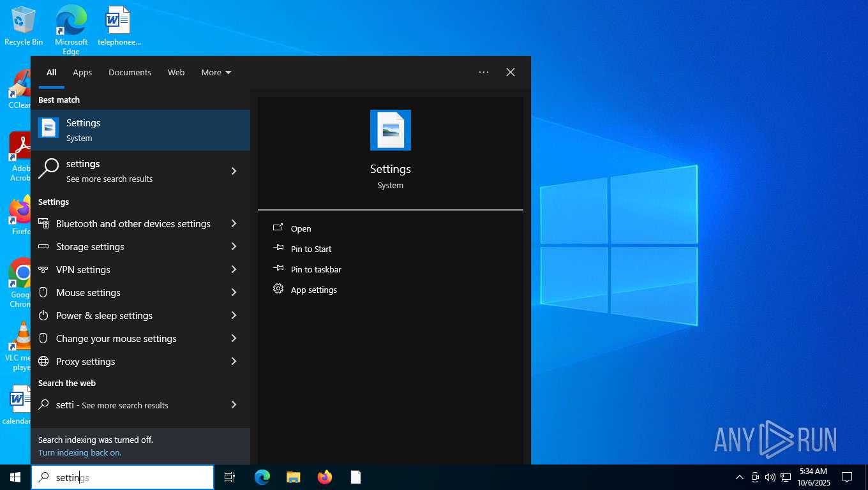The height and width of the screenshot is (490, 868).
Task: Open Firefox from the taskbar
Action: pyautogui.click(x=325, y=477)
